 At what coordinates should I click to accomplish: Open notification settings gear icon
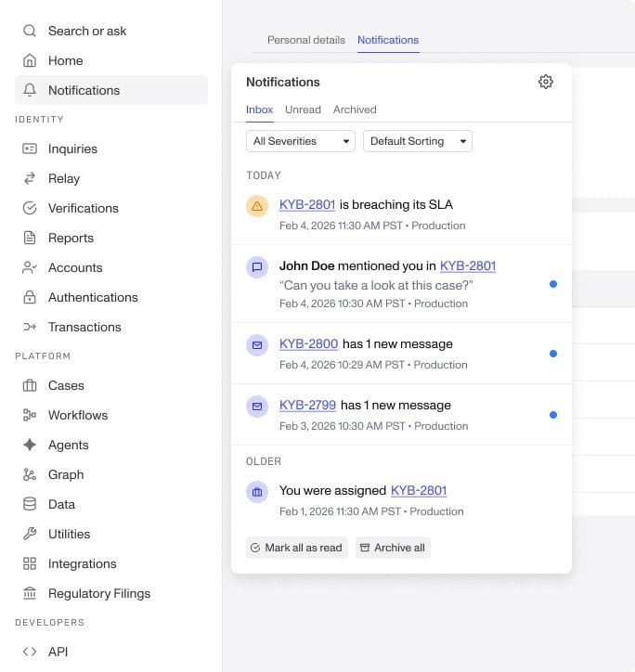click(545, 82)
